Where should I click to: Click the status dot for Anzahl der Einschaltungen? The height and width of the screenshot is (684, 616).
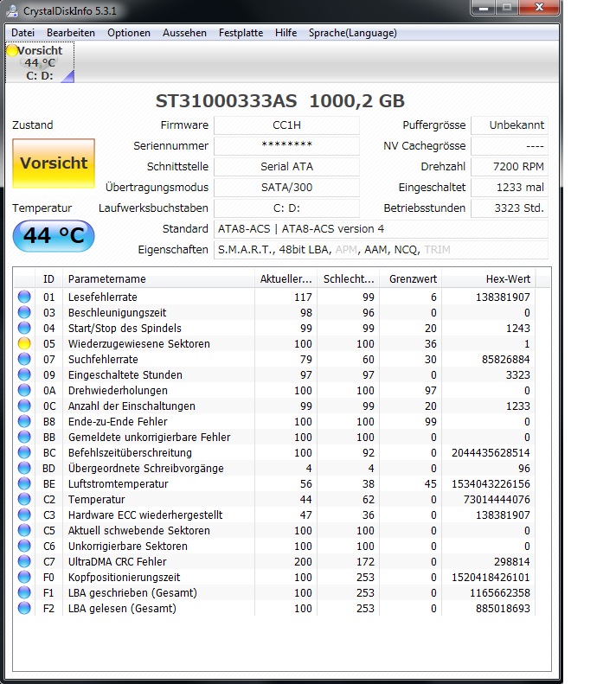24,406
